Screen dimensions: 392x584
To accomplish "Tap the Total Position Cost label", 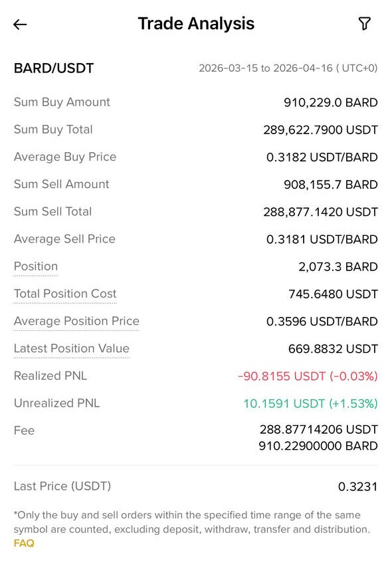I will tap(65, 294).
